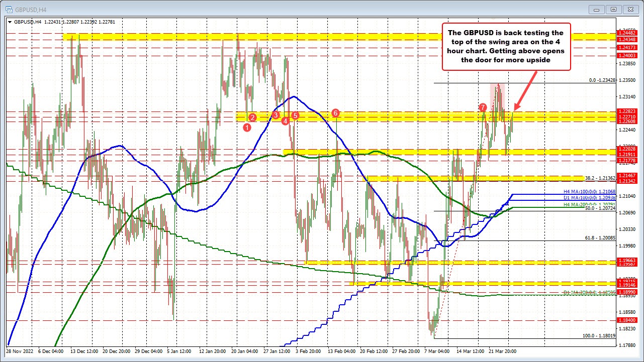Select the 1.18990 price label
The width and height of the screenshot is (644, 362).
(x=627, y=292)
